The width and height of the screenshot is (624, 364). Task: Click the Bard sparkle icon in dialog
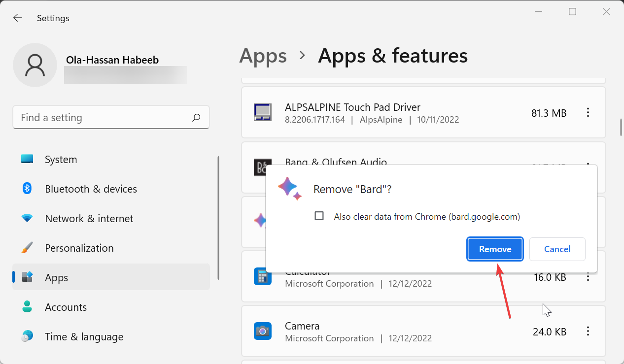pos(290,189)
